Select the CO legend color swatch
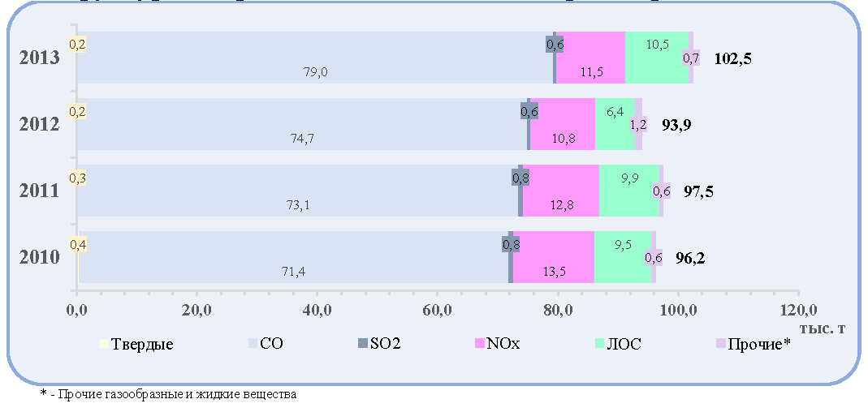Image resolution: width=868 pixels, height=412 pixels. [x=252, y=343]
